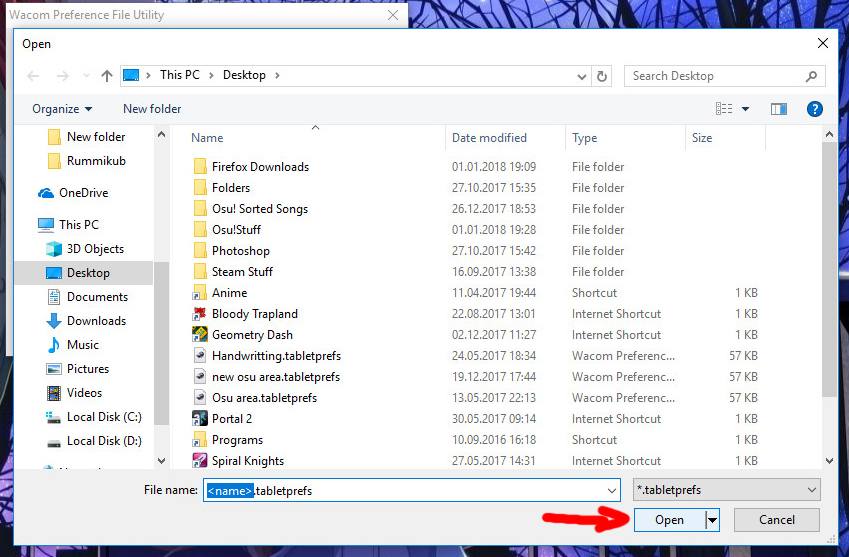This screenshot has height=557, width=849.
Task: Close the Open dialog window
Action: point(822,43)
